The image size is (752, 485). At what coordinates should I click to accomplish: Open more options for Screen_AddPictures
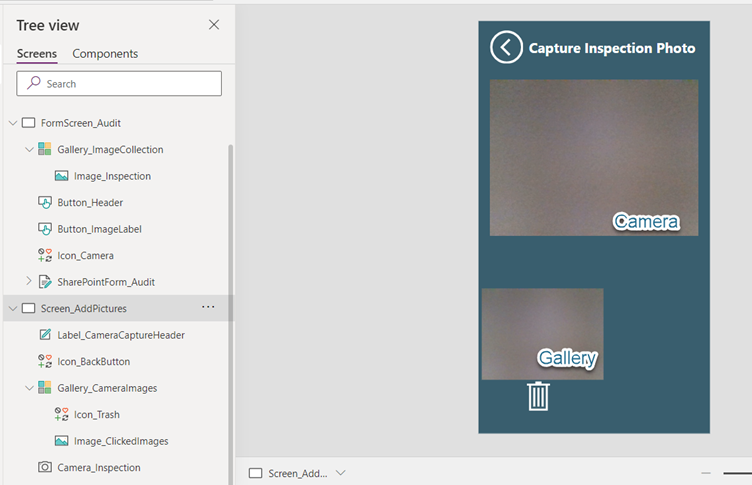tap(208, 307)
